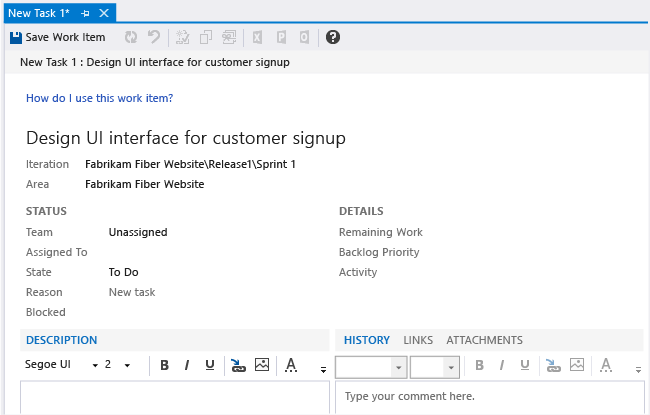
Task: Click the new linked work item icon
Action: (x=182, y=37)
